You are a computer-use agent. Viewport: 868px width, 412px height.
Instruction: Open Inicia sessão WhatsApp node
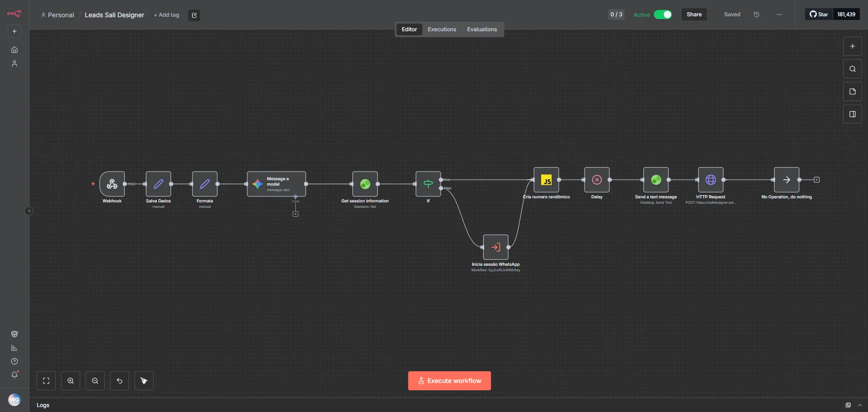click(x=495, y=247)
